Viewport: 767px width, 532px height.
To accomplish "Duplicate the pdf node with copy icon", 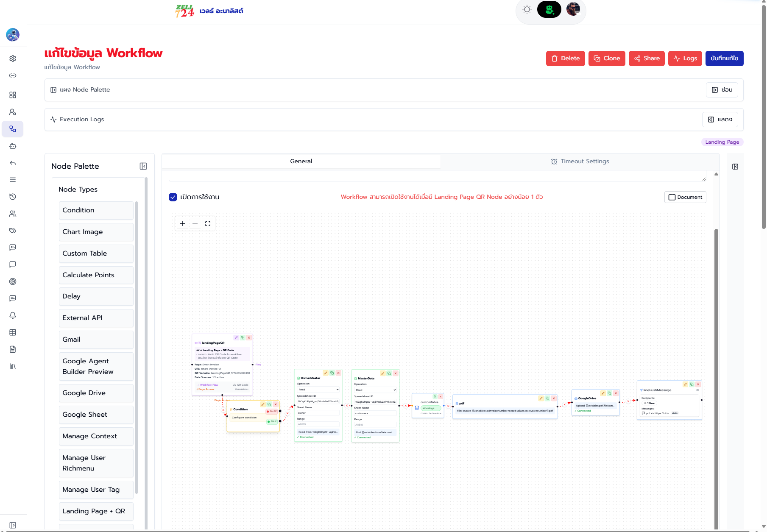I will (547, 398).
